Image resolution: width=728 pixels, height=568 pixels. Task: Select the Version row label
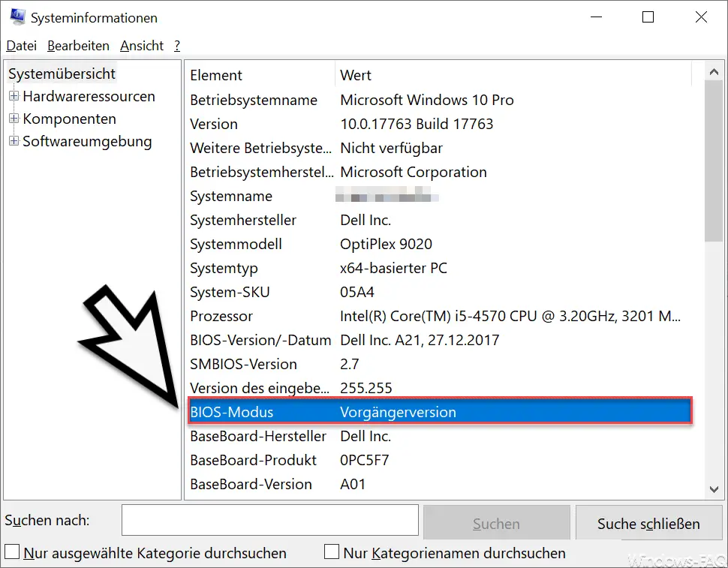214,124
